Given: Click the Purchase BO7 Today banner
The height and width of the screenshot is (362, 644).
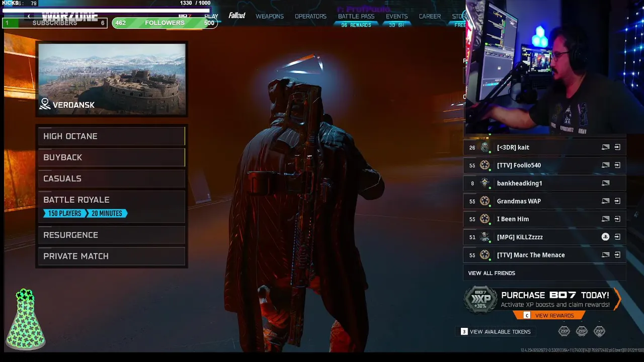Looking at the screenshot, I should tap(542, 300).
